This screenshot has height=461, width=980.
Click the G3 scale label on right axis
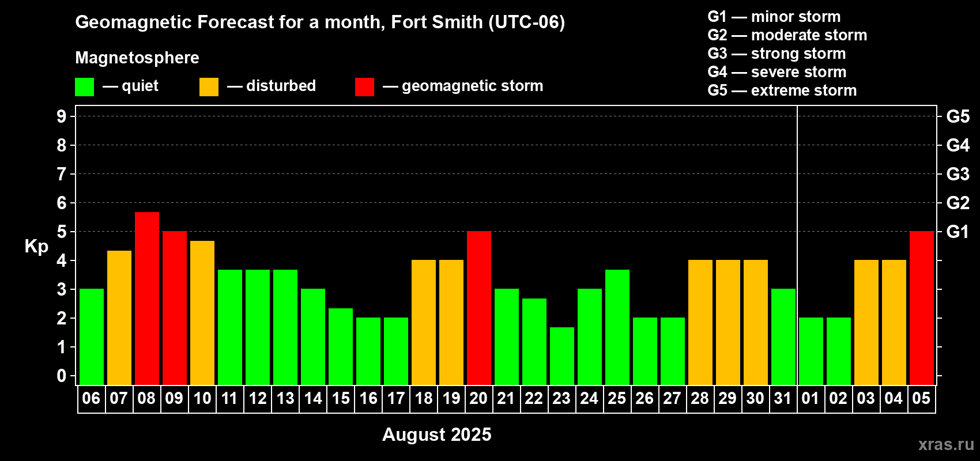(x=958, y=174)
